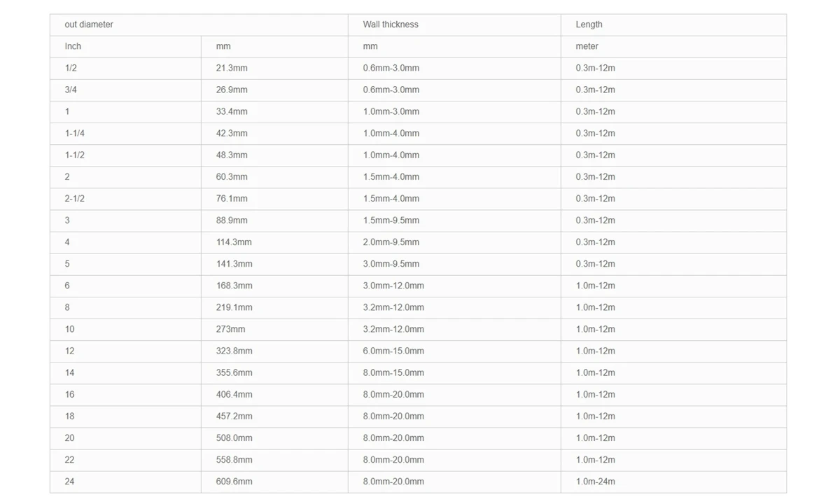Click the 1.5mm-9.5mm wall thickness cell
The width and height of the screenshot is (840, 504).
(454, 220)
